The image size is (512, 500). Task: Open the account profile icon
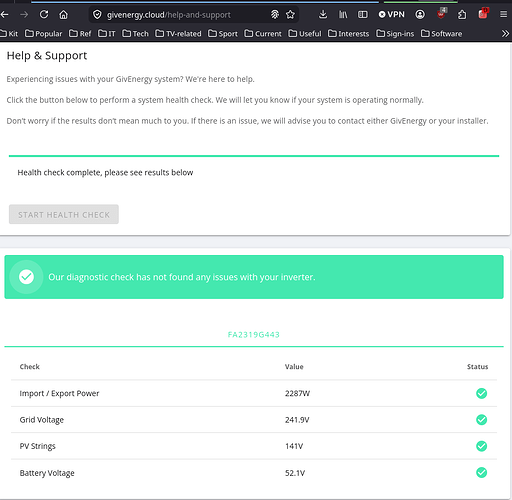click(420, 14)
